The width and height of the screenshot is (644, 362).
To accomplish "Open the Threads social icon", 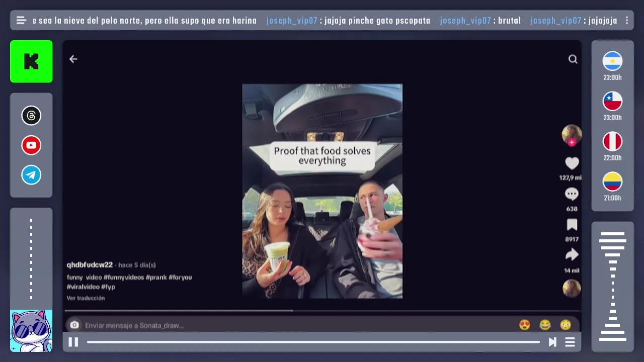I will point(31,116).
